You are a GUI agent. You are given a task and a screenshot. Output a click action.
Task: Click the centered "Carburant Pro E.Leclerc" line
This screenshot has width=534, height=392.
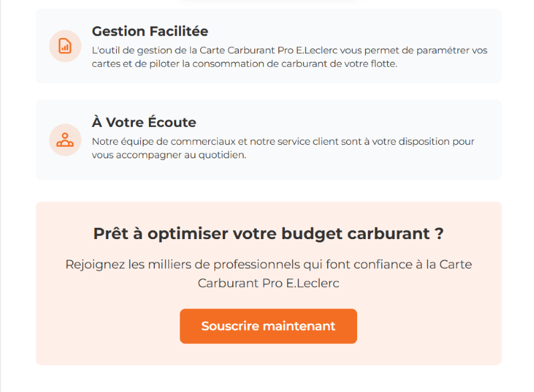[x=268, y=283]
